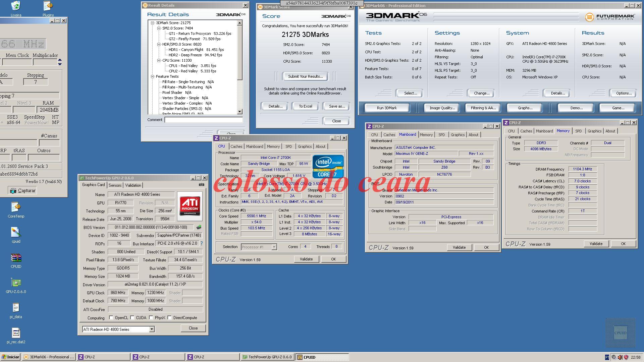Open SPD tab in Mainboard CPU-Z window
Viewport: 644px width, 362px height.
coord(442,135)
